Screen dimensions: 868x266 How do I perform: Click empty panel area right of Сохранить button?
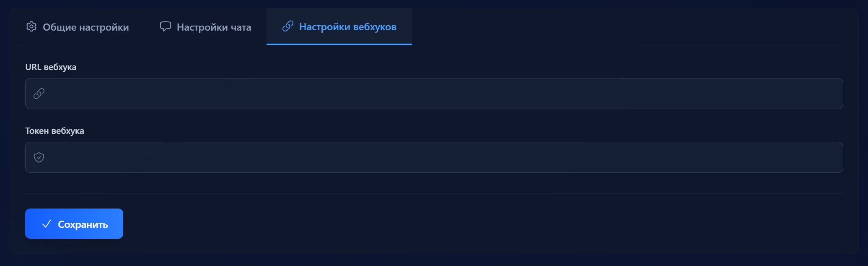tap(461, 224)
